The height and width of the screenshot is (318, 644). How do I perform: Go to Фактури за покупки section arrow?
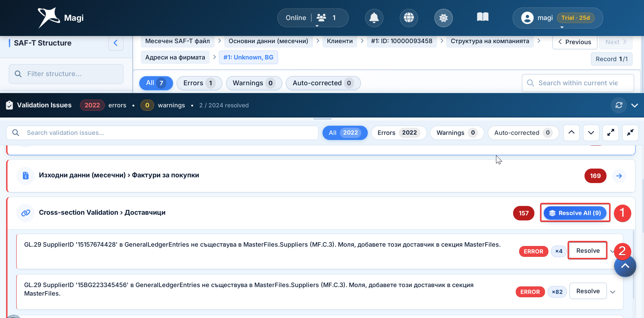[619, 176]
